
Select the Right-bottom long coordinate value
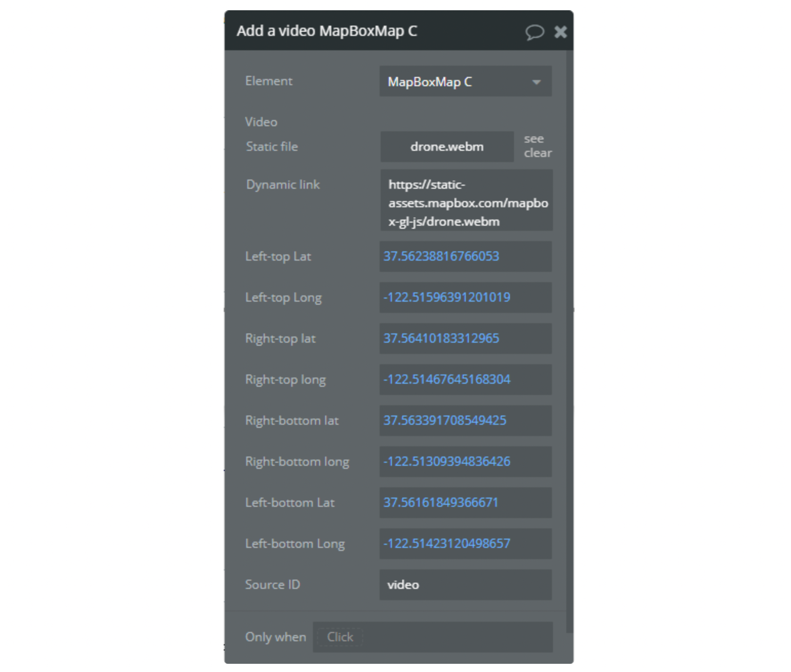465,462
